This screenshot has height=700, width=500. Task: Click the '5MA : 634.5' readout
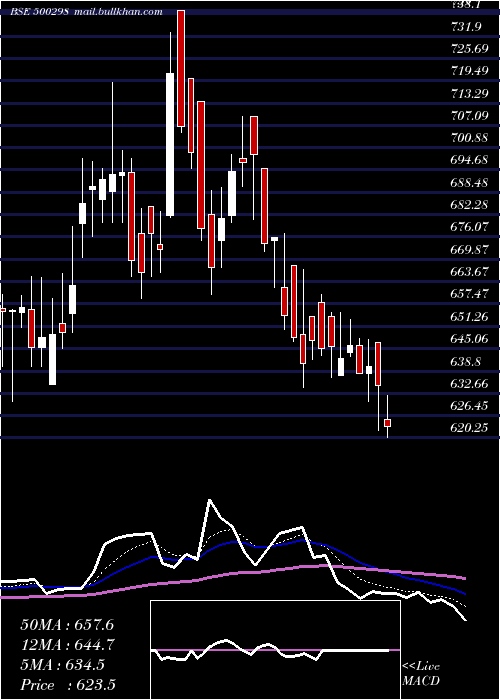pyautogui.click(x=62, y=665)
